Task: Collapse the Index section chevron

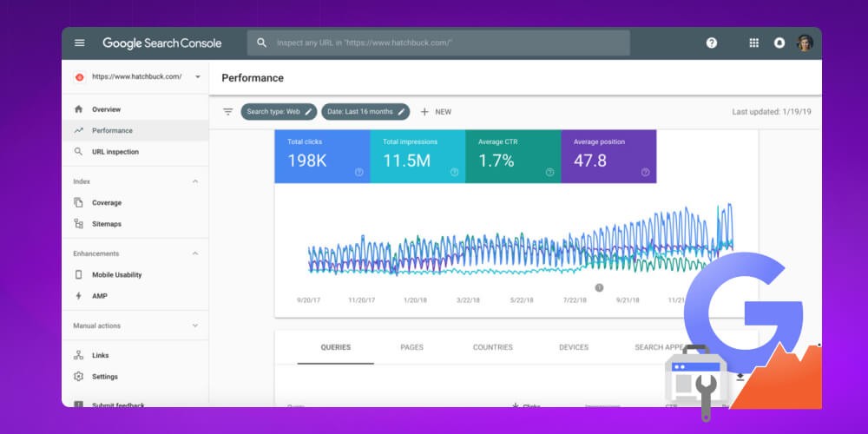Action: [194, 181]
